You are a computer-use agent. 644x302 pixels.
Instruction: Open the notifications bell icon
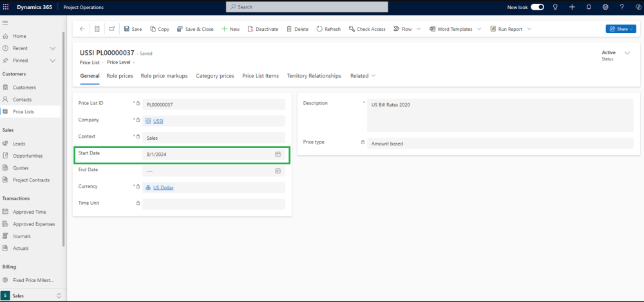point(589,7)
